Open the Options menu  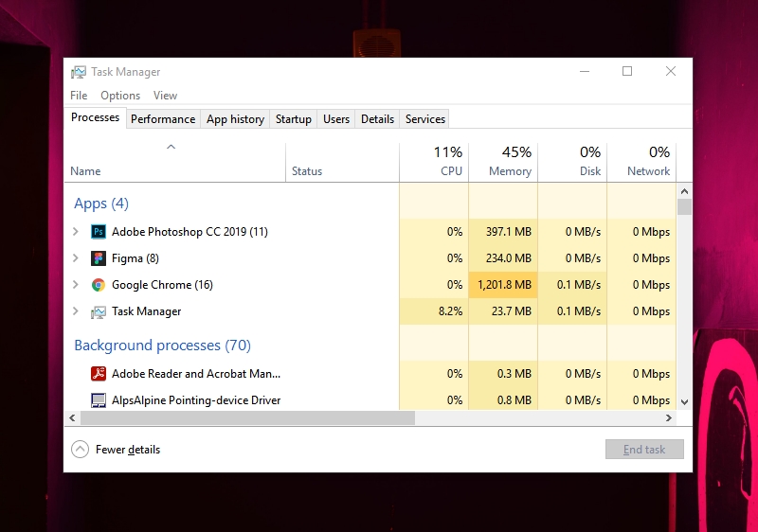(x=120, y=96)
